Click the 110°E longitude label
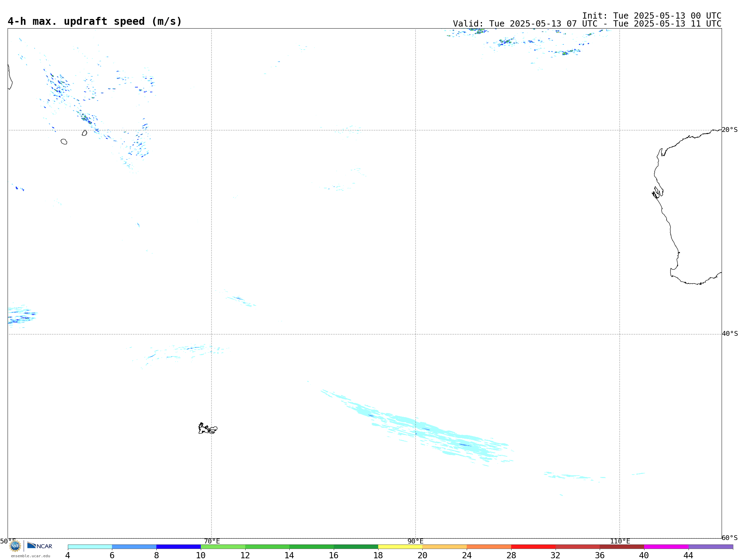744x560 pixels. [x=620, y=541]
